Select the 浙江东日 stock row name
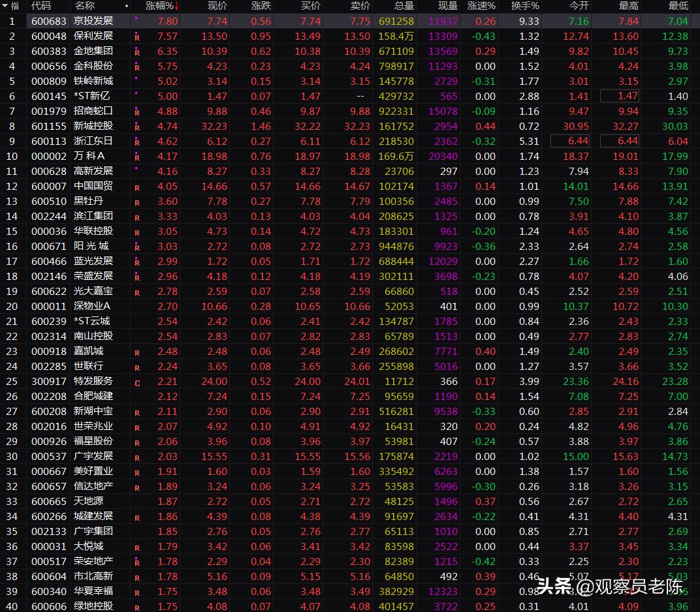Screen dimensions: 700x612 coord(93,141)
